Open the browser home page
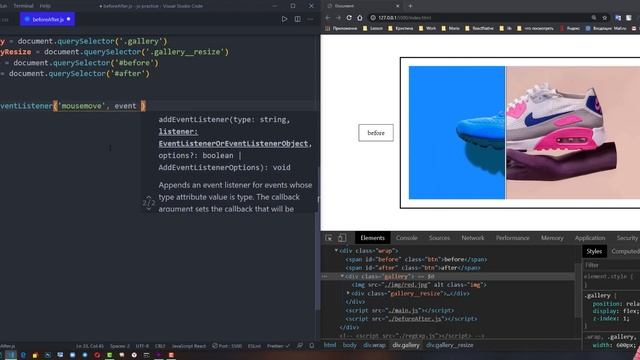 pos(360,18)
